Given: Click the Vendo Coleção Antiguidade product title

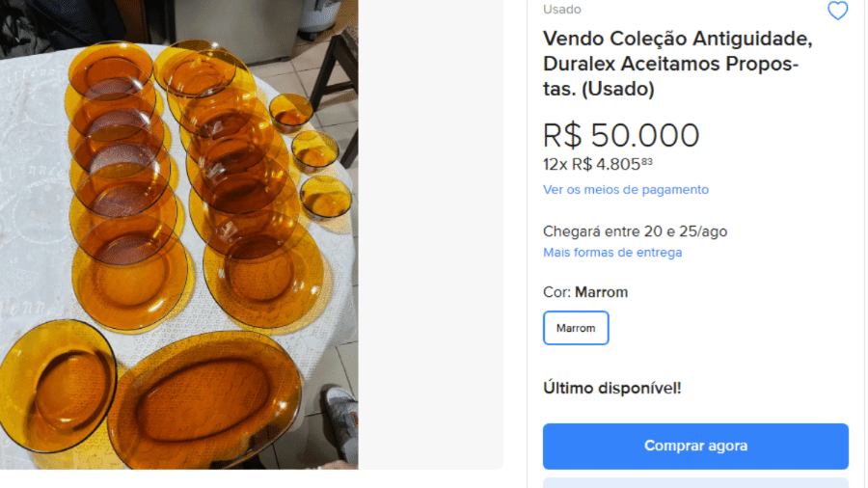Looking at the screenshot, I should click(677, 64).
